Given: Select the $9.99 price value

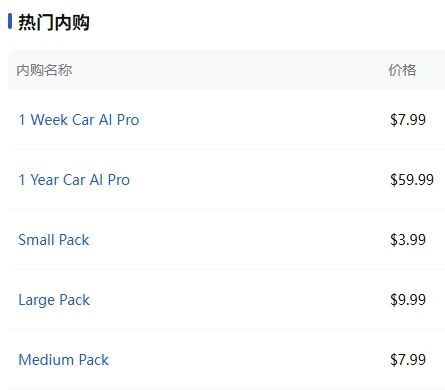Looking at the screenshot, I should [408, 300].
